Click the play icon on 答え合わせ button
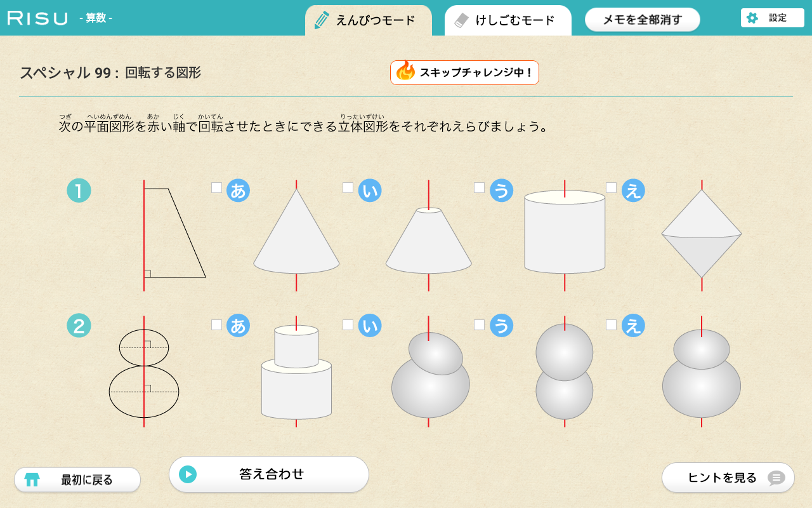812x508 pixels. coord(188,474)
